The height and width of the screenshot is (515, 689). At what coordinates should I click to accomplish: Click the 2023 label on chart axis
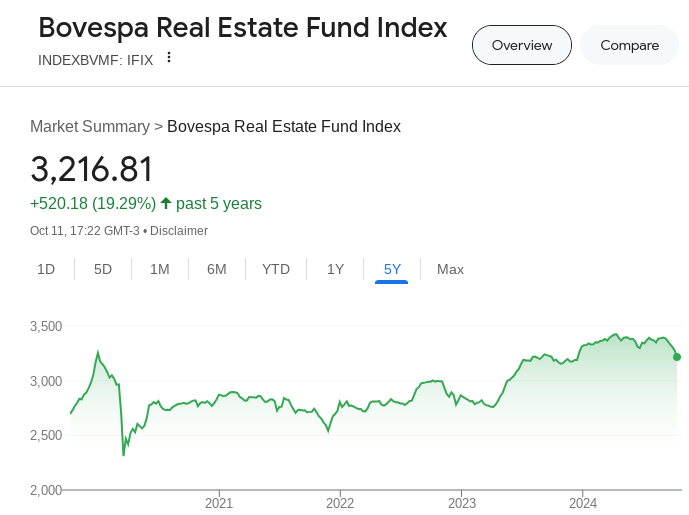[462, 503]
